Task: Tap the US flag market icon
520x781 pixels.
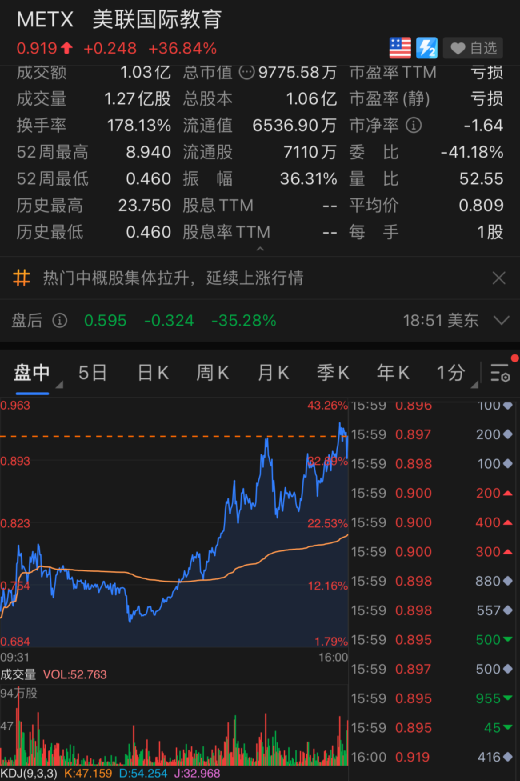Action: point(400,48)
